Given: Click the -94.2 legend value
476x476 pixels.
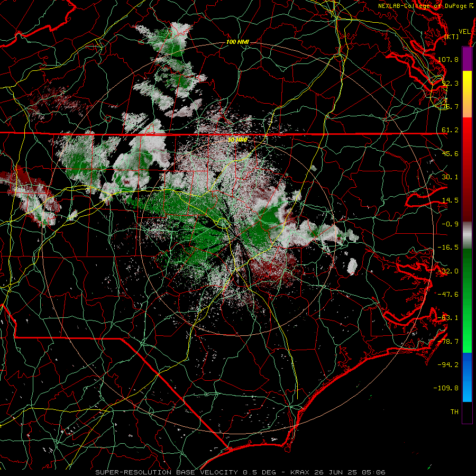Looking at the screenshot, I should (448, 365).
